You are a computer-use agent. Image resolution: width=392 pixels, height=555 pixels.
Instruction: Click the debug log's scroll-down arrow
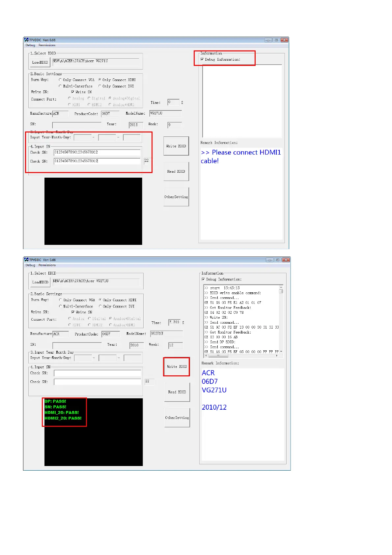281,352
